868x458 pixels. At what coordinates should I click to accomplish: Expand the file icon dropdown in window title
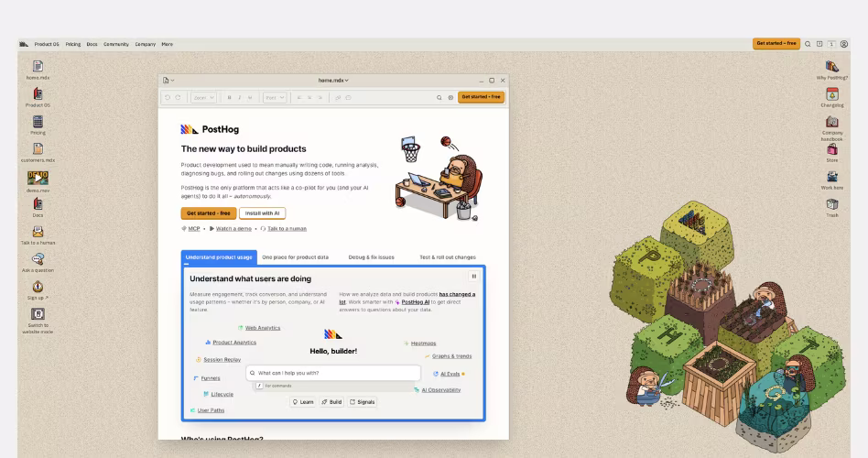tap(168, 81)
